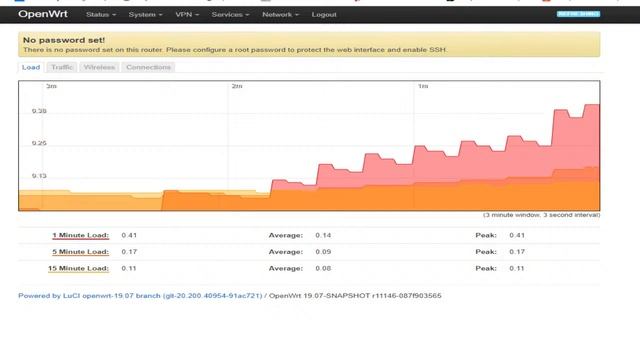Click the 1 Minute Load value 0.41
This screenshot has width=640, height=360.
129,236
